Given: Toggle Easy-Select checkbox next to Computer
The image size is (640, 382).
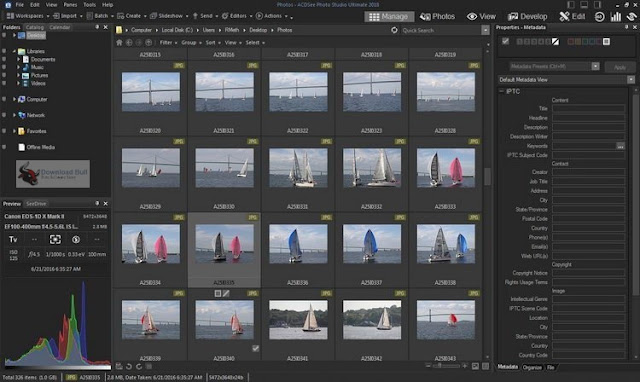Looking at the screenshot, I should pos(4,99).
